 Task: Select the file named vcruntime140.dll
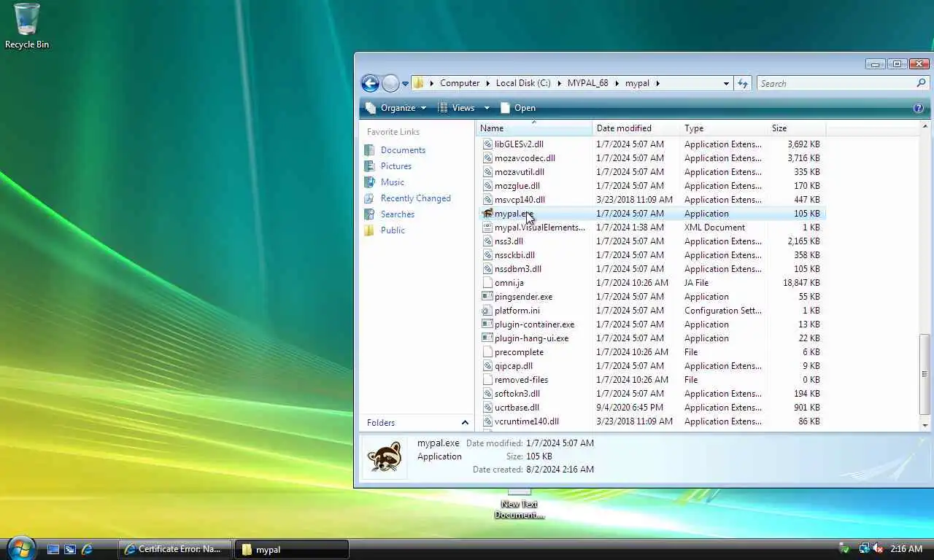tap(527, 421)
